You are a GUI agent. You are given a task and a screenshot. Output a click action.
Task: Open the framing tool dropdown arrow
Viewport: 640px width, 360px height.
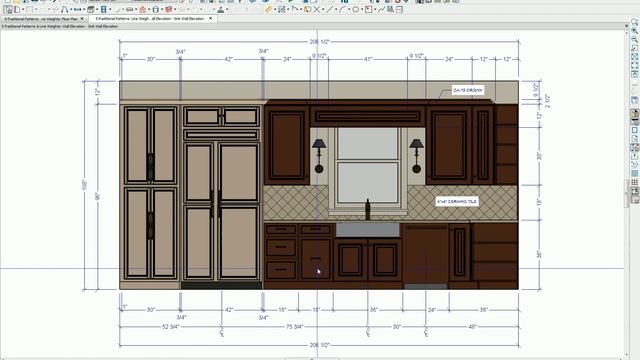(175, 9)
